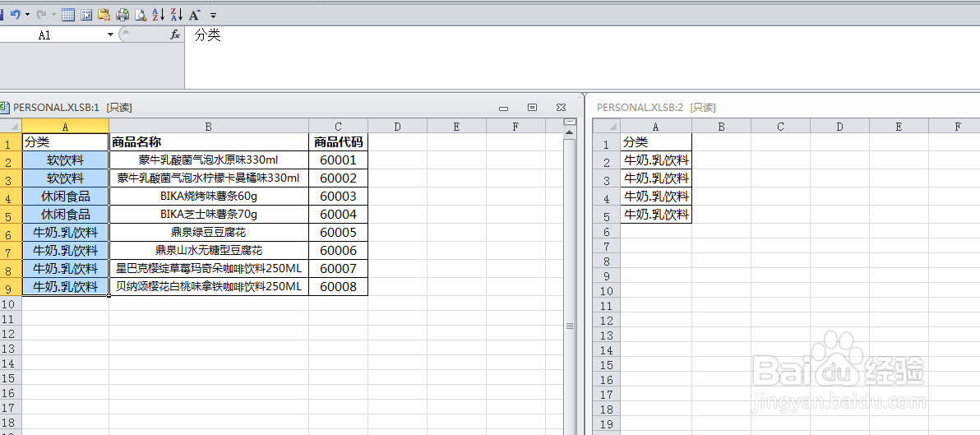Viewport: 980px width, 435px height.
Task: Restore the PERSONAL.XLSB:1 window with its maximize button
Action: tap(533, 108)
